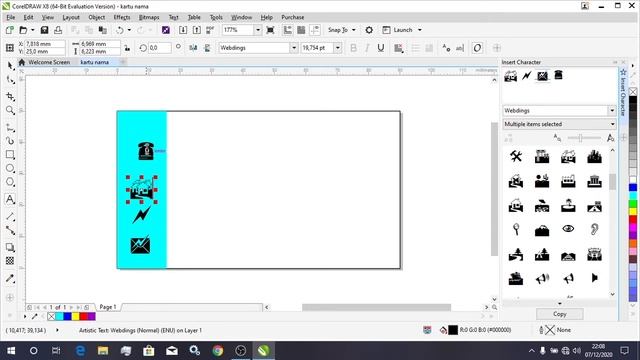Open the Purchase menu item
Image resolution: width=640 pixels, height=360 pixels.
click(x=293, y=18)
